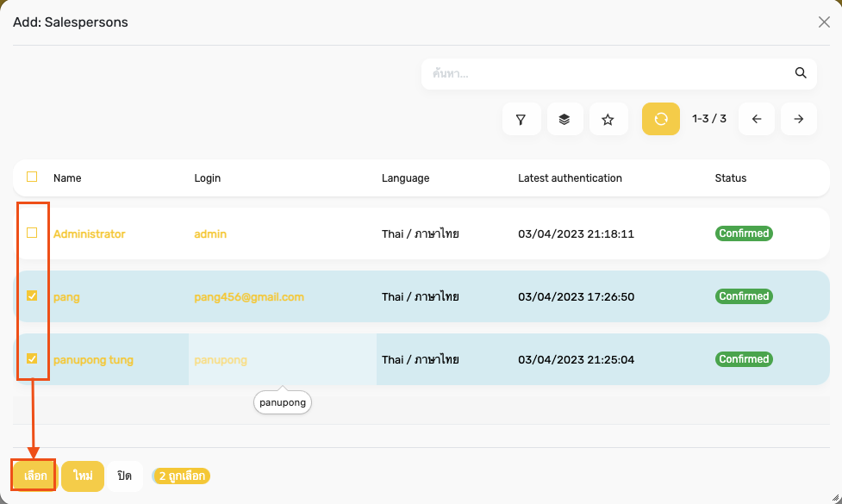Open the panupong tung name link

click(x=93, y=360)
